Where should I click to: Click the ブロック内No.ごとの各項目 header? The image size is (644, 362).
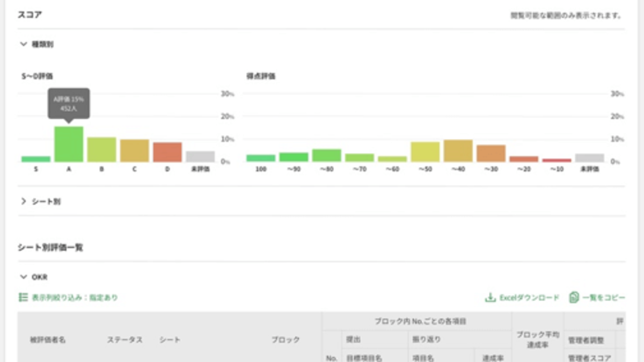click(420, 321)
